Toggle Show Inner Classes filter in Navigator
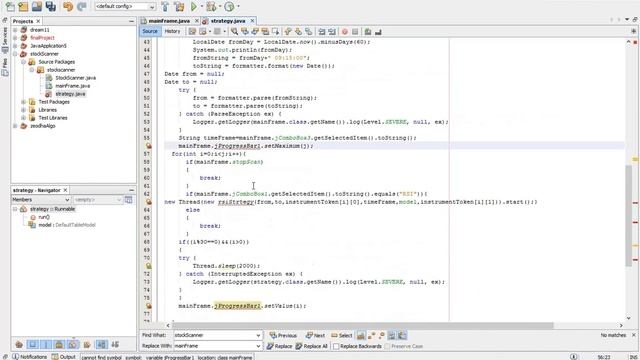The image size is (640, 360). tap(73, 344)
